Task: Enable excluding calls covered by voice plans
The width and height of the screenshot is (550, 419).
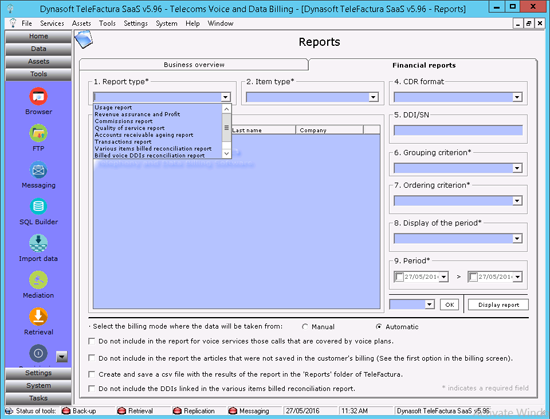Action: tap(92, 341)
